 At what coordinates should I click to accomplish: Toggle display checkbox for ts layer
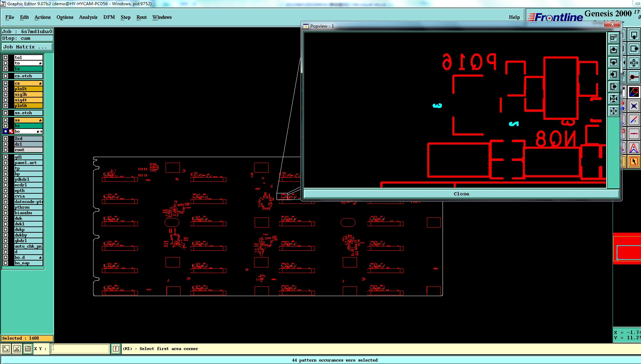click(6, 69)
